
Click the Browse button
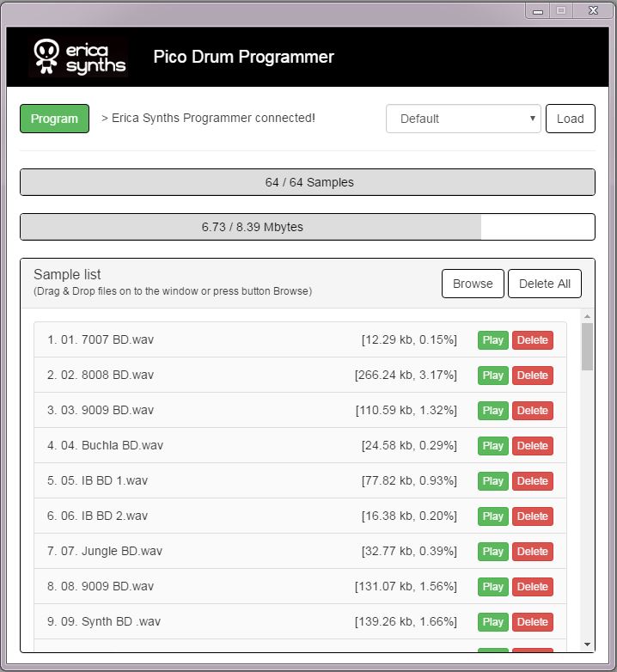click(473, 284)
